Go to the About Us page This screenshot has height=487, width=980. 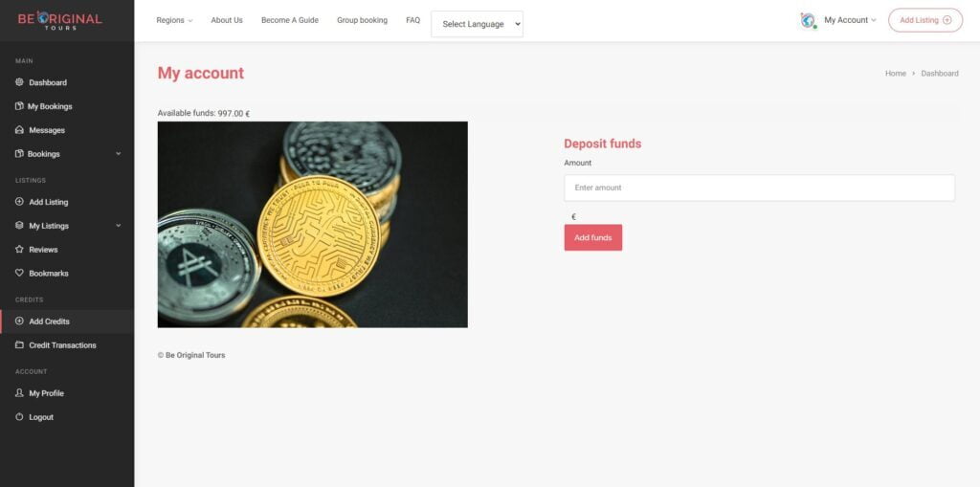click(227, 21)
